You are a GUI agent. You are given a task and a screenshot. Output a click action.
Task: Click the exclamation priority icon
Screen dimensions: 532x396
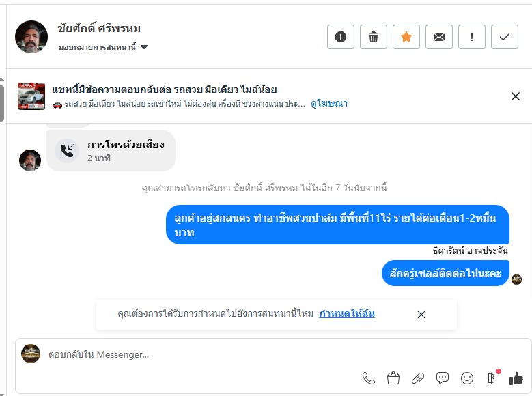coord(472,37)
